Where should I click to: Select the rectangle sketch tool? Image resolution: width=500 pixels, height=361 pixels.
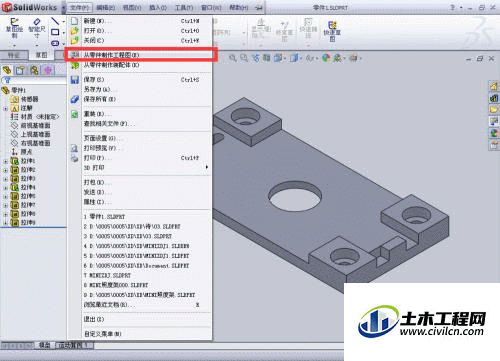coord(55,32)
